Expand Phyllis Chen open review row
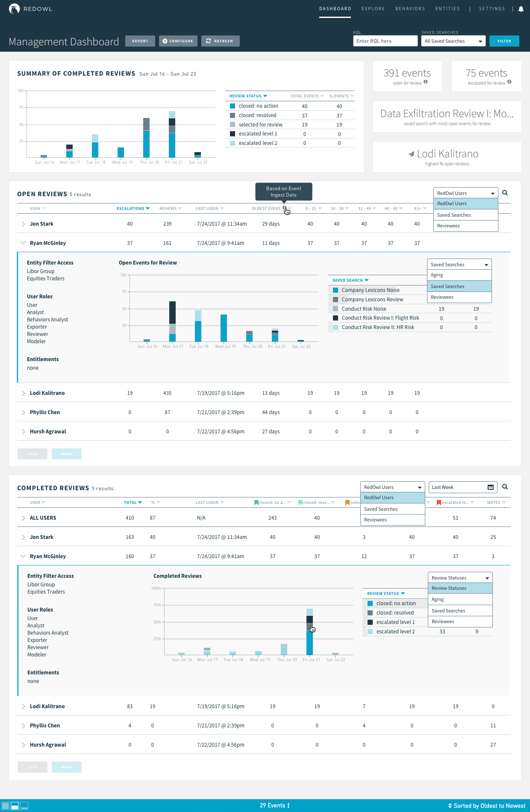Viewport: 530px width, 812px height. [23, 412]
